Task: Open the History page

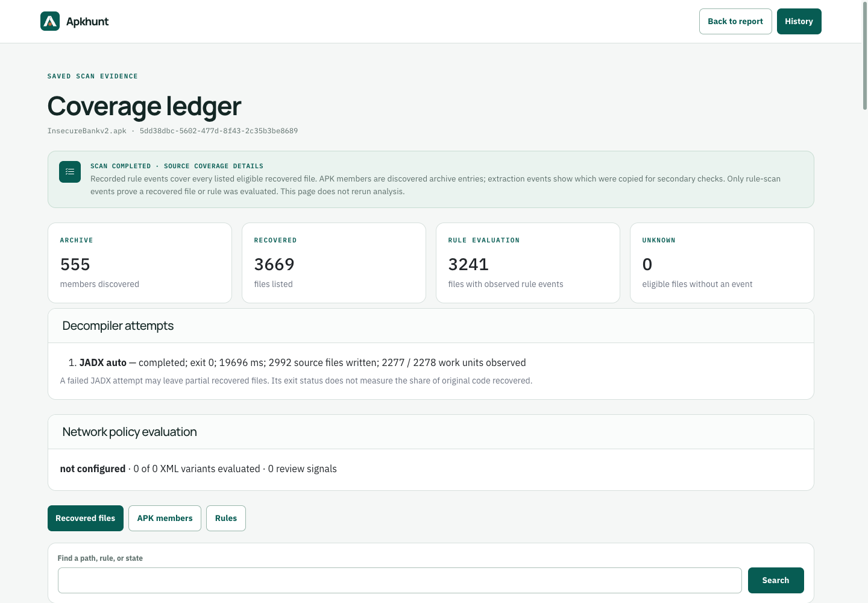Action: click(x=799, y=21)
